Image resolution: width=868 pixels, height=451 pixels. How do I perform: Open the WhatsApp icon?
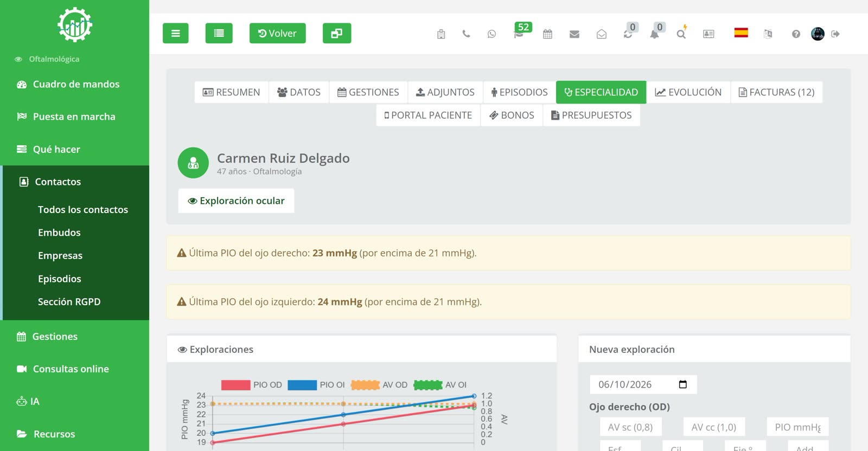[492, 34]
